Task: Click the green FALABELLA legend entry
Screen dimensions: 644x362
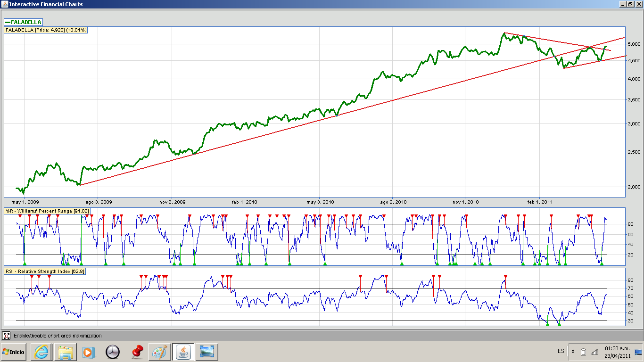Action: (24, 22)
